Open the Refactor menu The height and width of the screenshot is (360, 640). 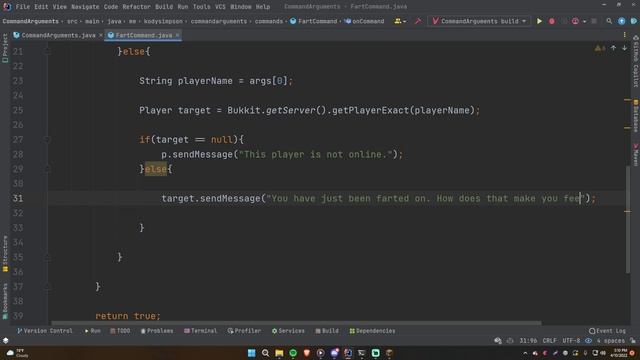click(136, 7)
